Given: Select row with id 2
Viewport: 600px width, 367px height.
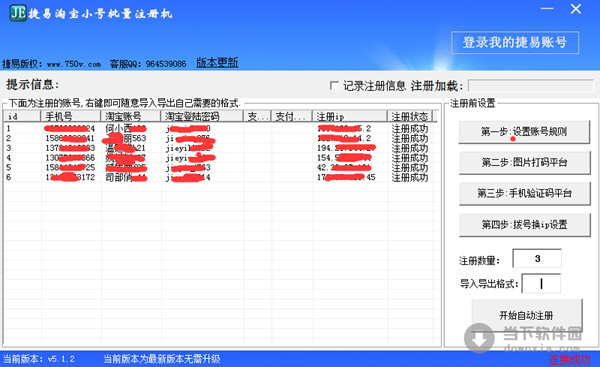Looking at the screenshot, I should coord(220,138).
